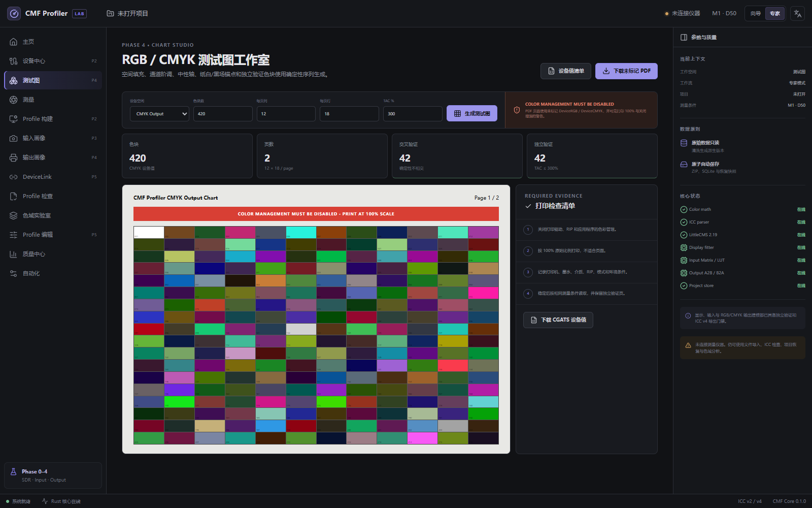Click the Profile 检查 document icon
This screenshot has width=812, height=508.
14,196
